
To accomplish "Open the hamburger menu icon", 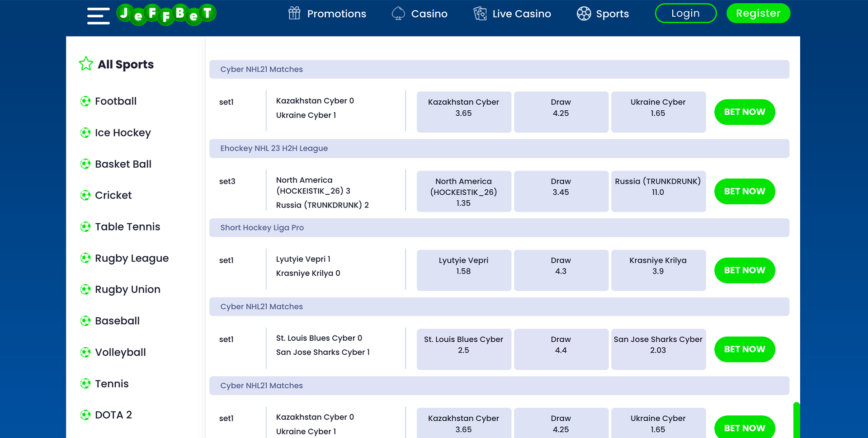I will pyautogui.click(x=99, y=16).
